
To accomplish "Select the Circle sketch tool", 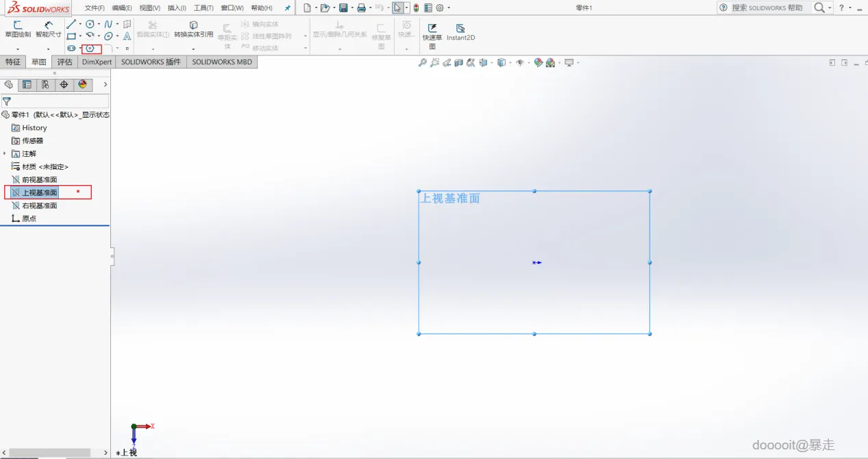I will (x=90, y=24).
